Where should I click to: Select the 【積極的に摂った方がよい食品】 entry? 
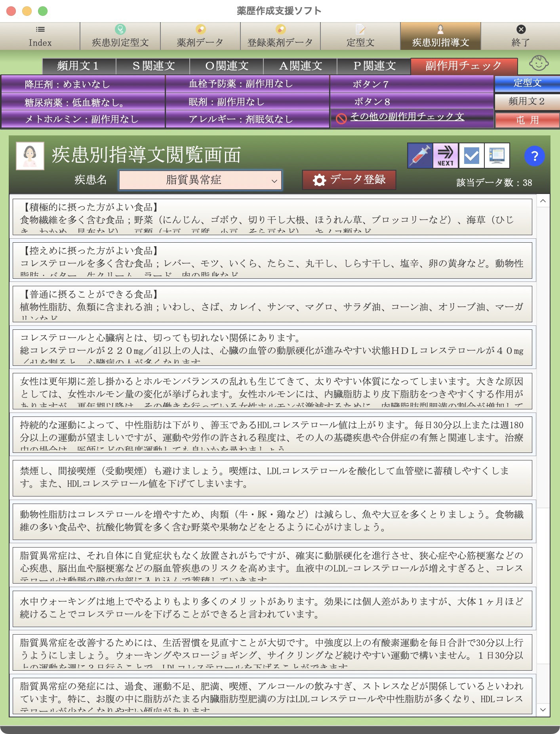pos(272,217)
